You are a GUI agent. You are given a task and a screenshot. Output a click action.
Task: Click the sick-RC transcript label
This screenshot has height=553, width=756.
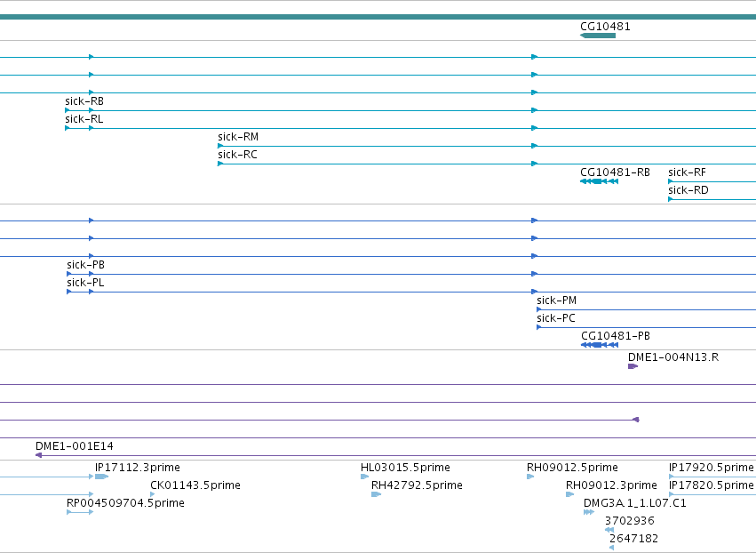click(238, 155)
